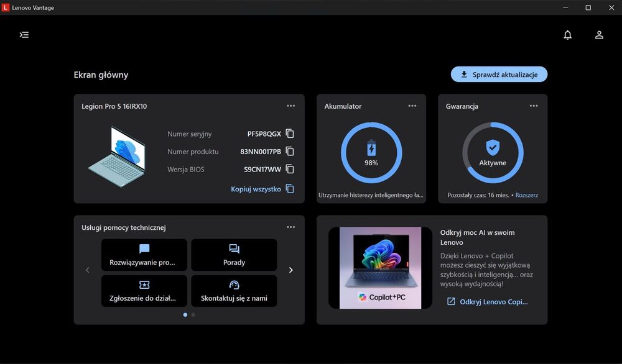Click the Numer seryjny label

click(x=190, y=134)
